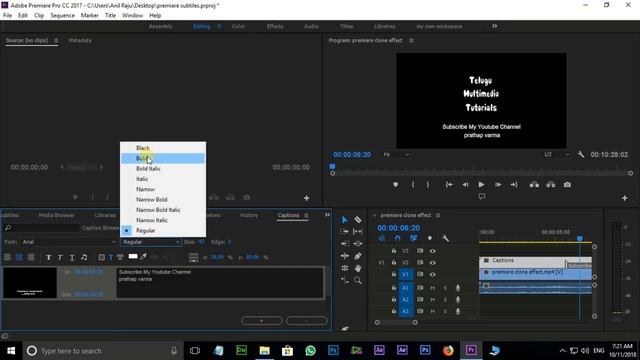Solo audio track A2
Image resolution: width=640 pixels, height=360 pixels.
(x=445, y=300)
